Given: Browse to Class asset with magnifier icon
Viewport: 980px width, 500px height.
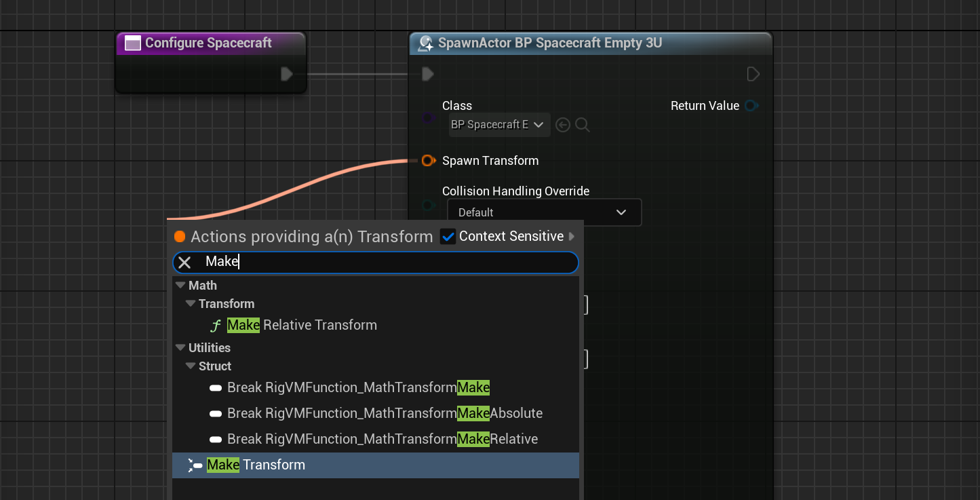Looking at the screenshot, I should tap(582, 125).
